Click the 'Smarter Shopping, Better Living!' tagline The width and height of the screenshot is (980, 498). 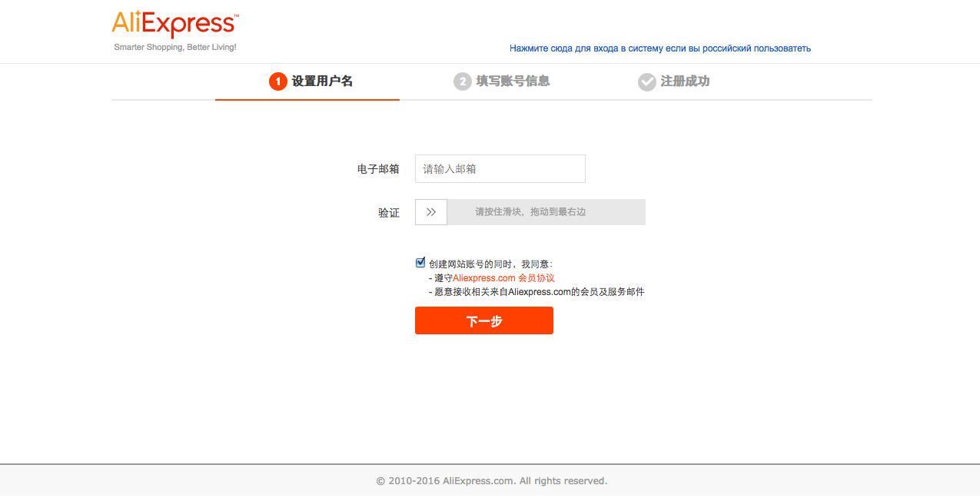(x=175, y=48)
